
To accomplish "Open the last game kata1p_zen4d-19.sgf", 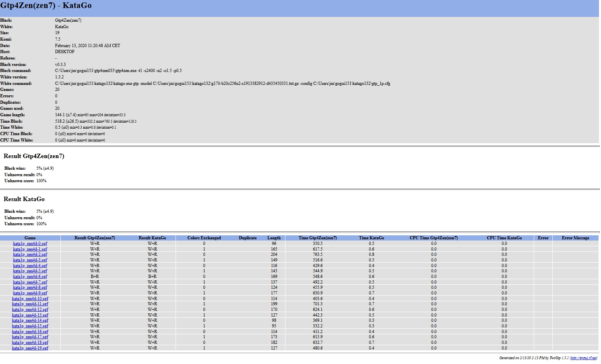I will [30, 348].
